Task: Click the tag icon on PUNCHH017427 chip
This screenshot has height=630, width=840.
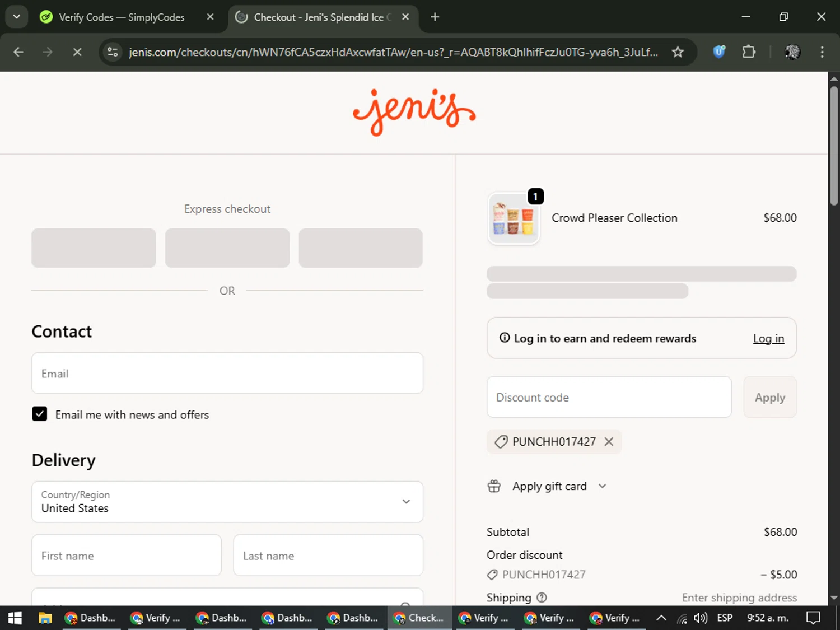Action: pos(501,442)
